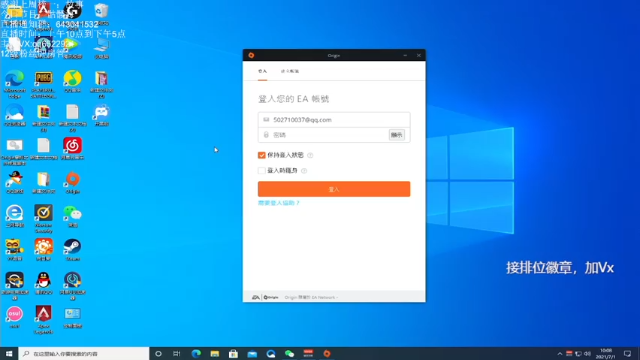Click the taskbar search box

pyautogui.click(x=84, y=353)
